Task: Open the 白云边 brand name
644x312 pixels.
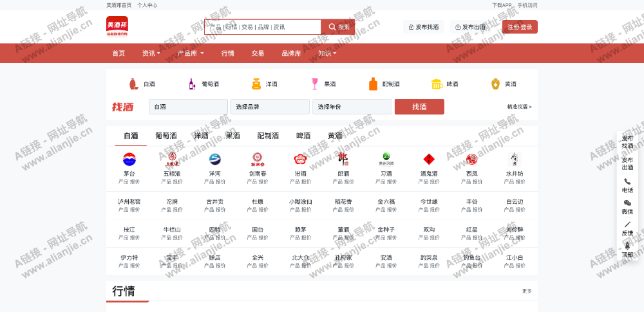Action: coord(515,202)
